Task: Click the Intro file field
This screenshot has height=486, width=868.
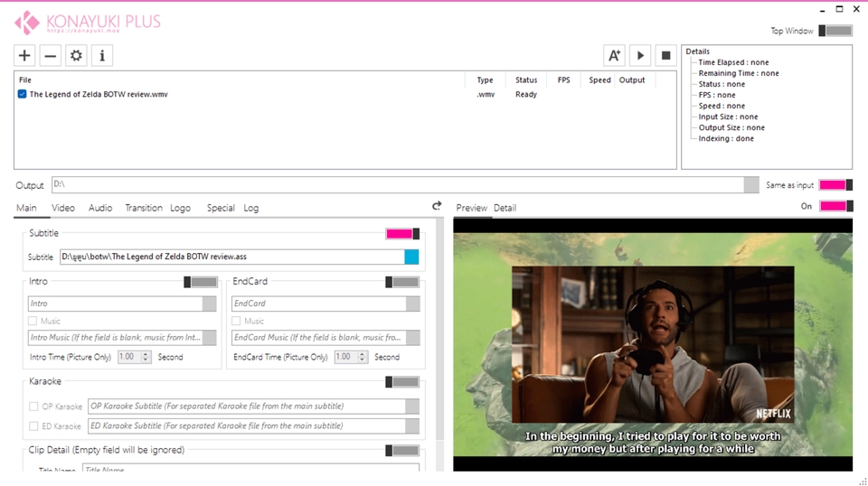Action: [115, 304]
